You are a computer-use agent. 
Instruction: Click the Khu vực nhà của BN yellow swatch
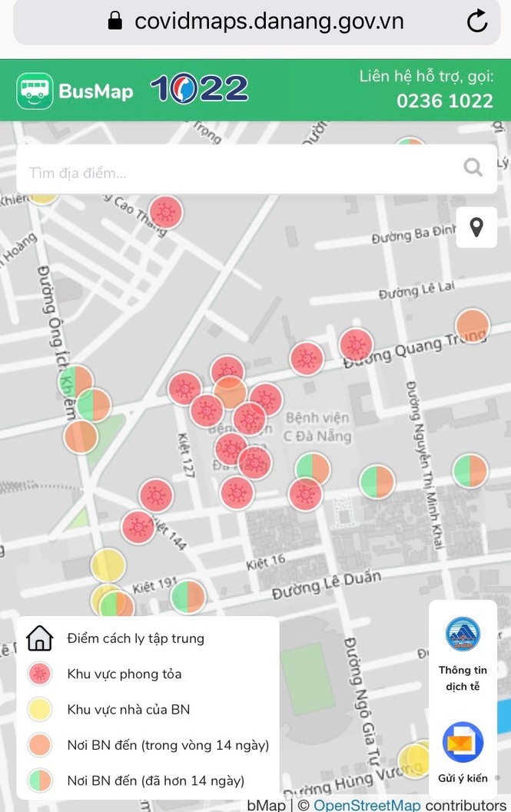click(x=40, y=709)
